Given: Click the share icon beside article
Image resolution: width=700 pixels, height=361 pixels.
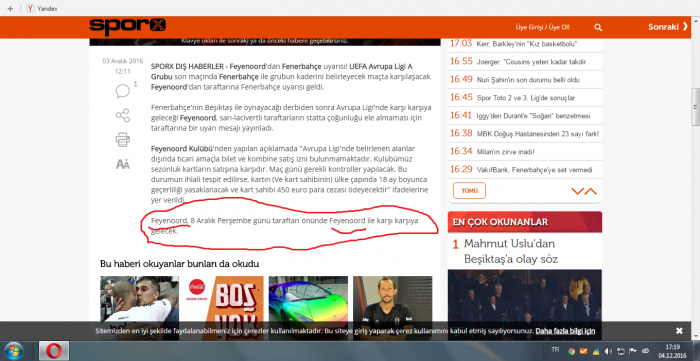Looking at the screenshot, I should click(x=123, y=116).
